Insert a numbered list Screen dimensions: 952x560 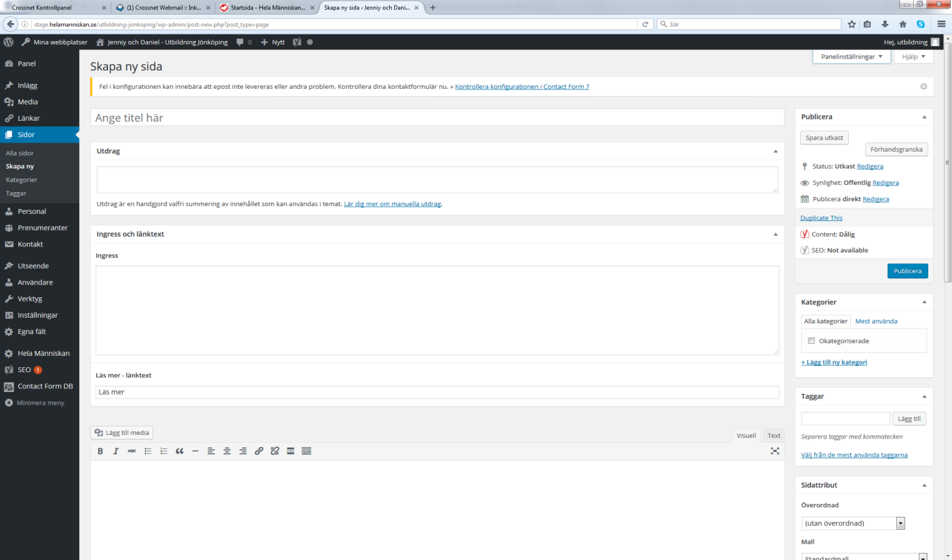click(164, 451)
